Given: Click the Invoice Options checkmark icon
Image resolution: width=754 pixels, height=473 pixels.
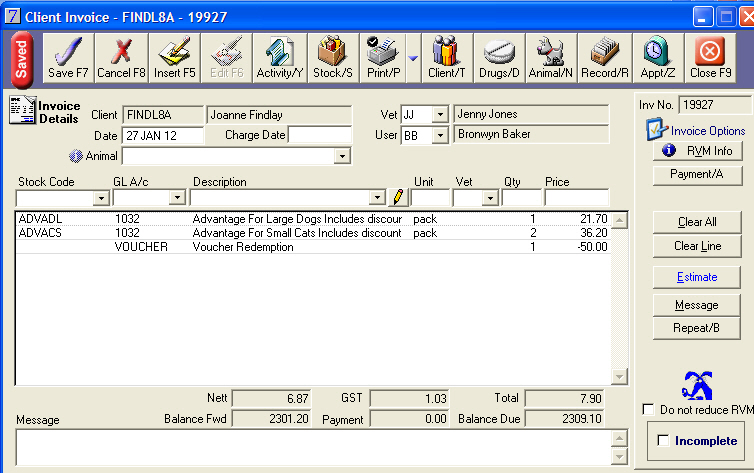Looking at the screenshot, I should click(x=656, y=130).
